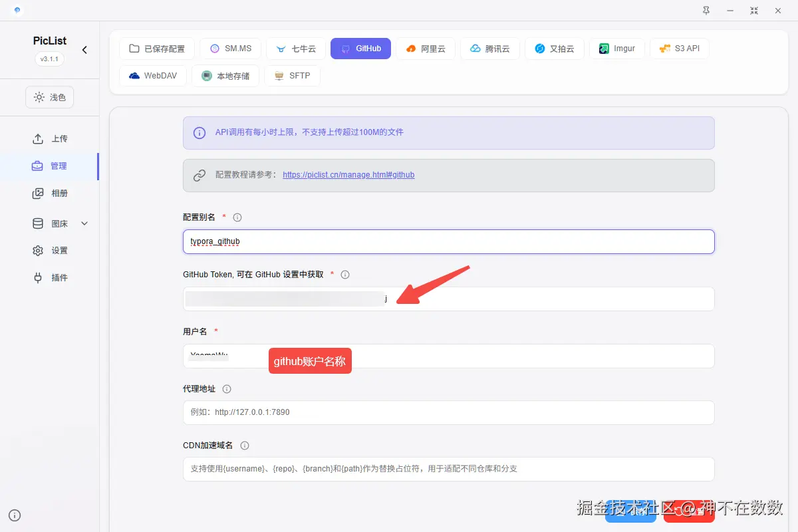The image size is (798, 532).
Task: Click the CDN加速域名 input field
Action: click(449, 469)
